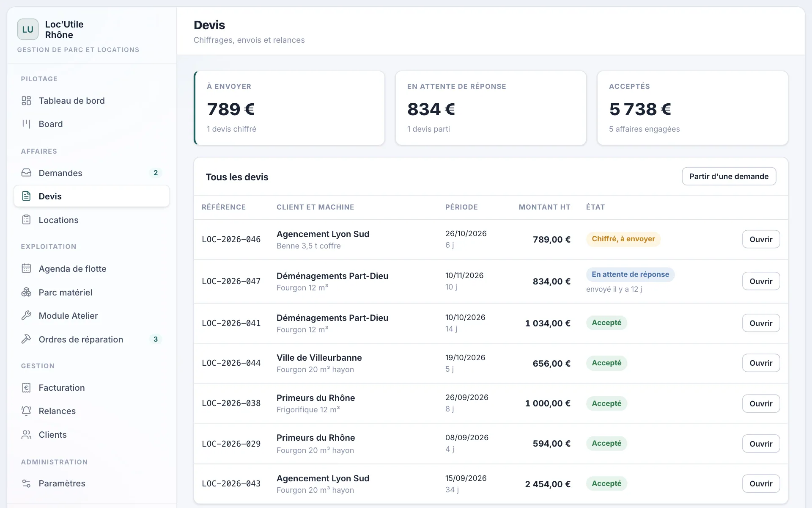The image size is (812, 508).
Task: Open quote LOC-2026-047 with Ouvrir
Action: coord(761,281)
